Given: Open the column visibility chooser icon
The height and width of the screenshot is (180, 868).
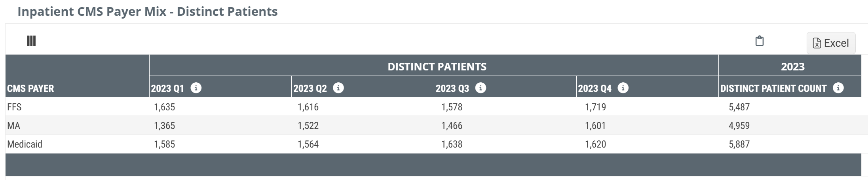Looking at the screenshot, I should 31,41.
